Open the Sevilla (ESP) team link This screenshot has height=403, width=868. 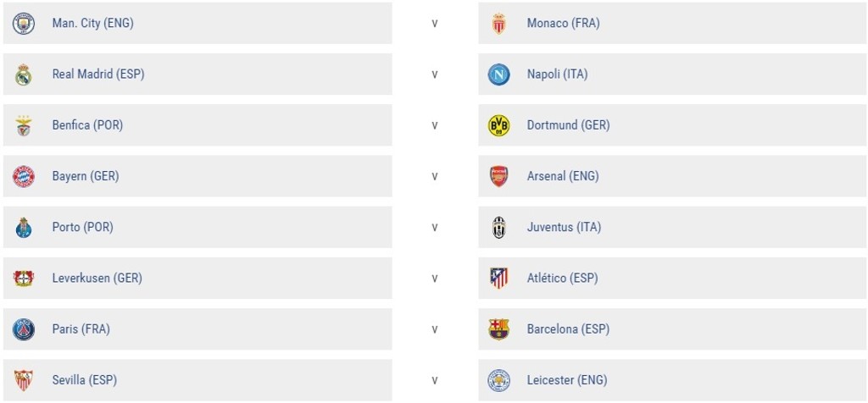point(85,380)
